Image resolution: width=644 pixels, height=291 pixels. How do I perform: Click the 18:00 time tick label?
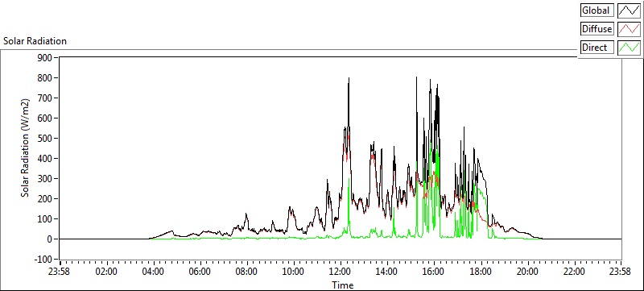(x=481, y=272)
